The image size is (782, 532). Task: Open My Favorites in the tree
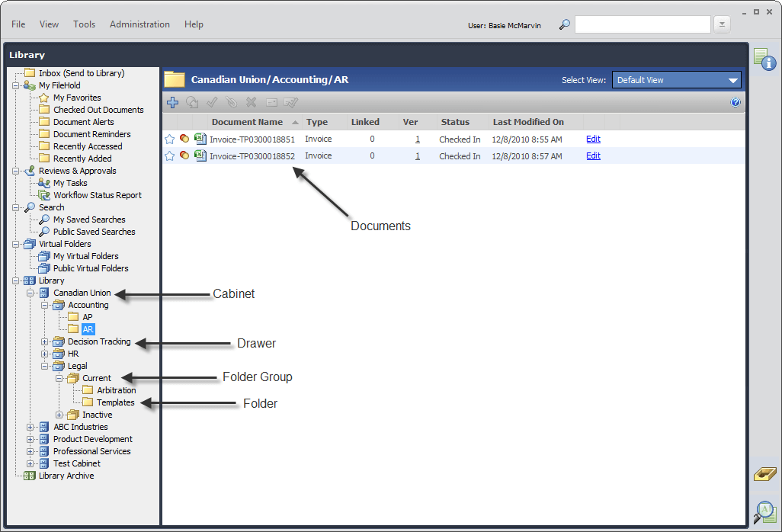77,98
